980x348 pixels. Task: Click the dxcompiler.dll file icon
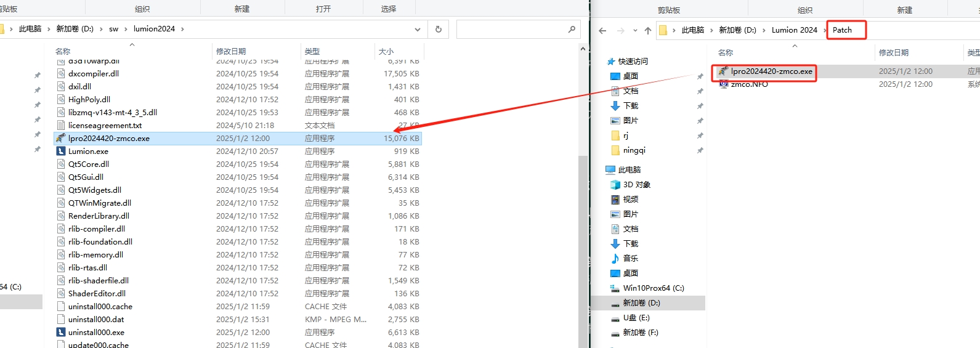61,73
